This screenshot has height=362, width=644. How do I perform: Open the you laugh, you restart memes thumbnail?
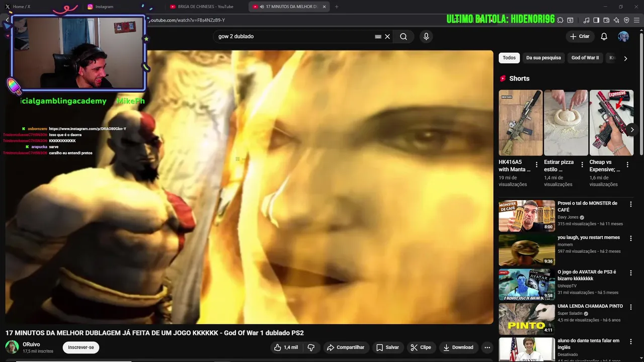click(x=527, y=250)
